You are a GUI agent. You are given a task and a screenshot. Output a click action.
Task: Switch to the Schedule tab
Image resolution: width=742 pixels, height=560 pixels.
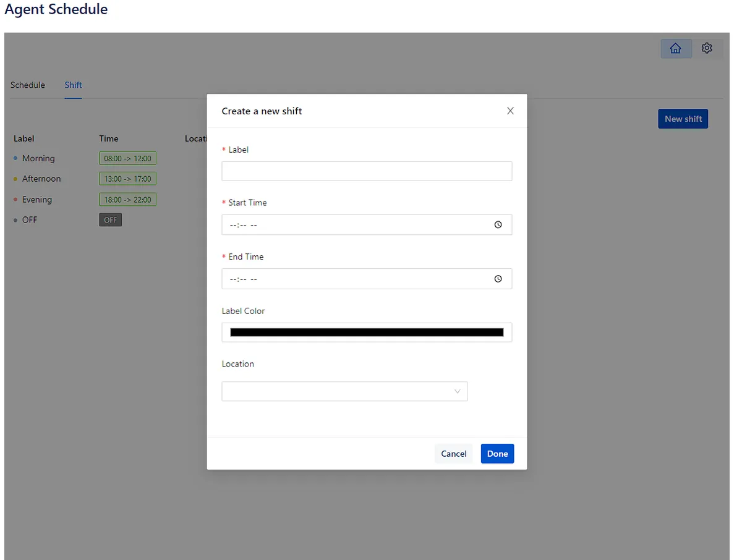click(28, 85)
